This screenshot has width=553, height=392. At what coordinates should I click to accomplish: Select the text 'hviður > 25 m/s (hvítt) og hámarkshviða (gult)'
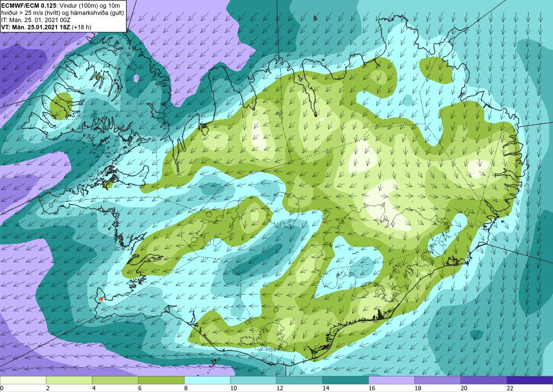(x=62, y=13)
